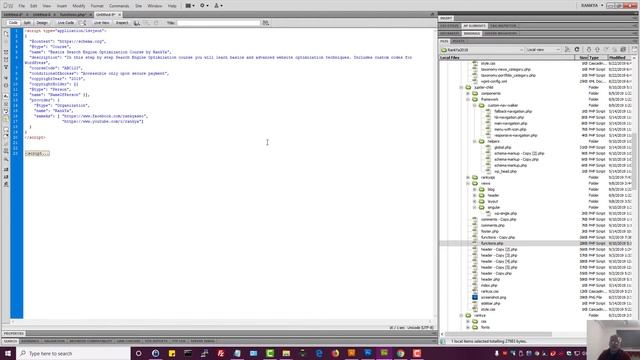Image resolution: width=640 pixels, height=360 pixels.
Task: Click the Expand Files panel icon
Action: [634, 50]
